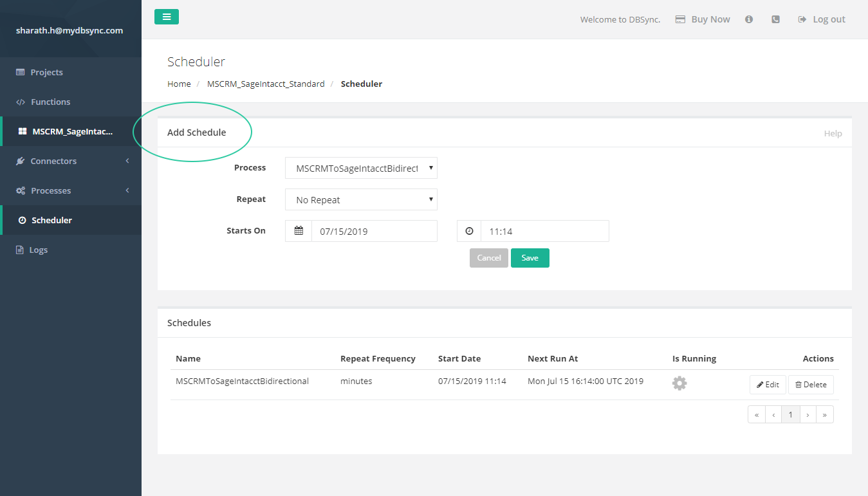
Task: Open the Process dropdown
Action: (x=361, y=168)
